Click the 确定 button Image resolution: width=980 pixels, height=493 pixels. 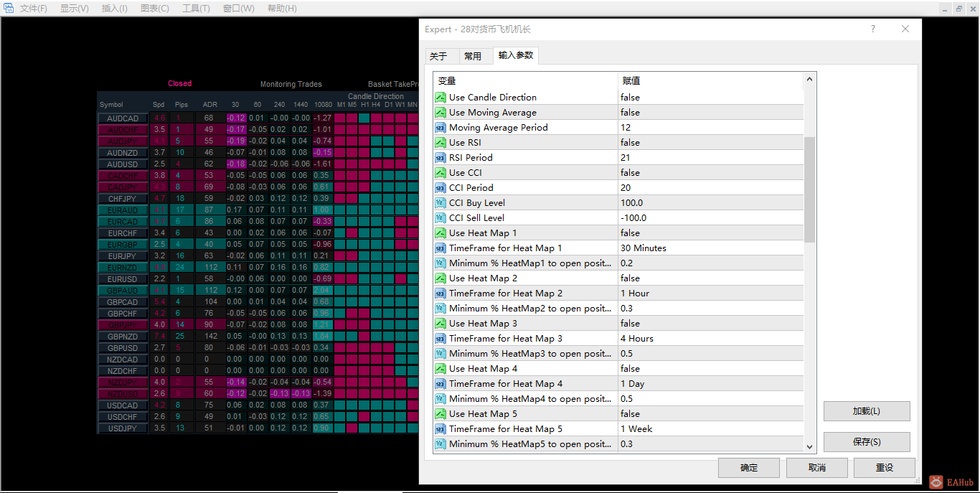(x=748, y=468)
